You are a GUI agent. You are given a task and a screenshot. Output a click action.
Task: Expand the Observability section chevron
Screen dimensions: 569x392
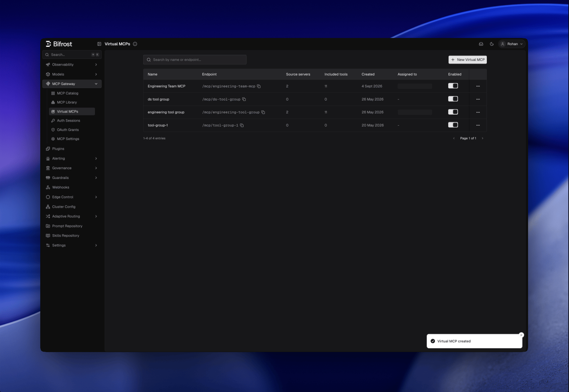coord(96,64)
